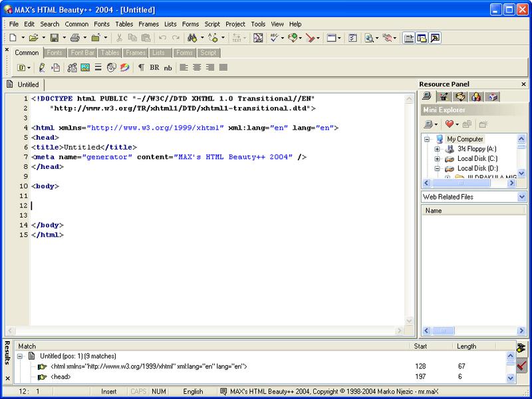Save the document with floppy icon
This screenshot has width=532, height=399.
pyautogui.click(x=55, y=38)
